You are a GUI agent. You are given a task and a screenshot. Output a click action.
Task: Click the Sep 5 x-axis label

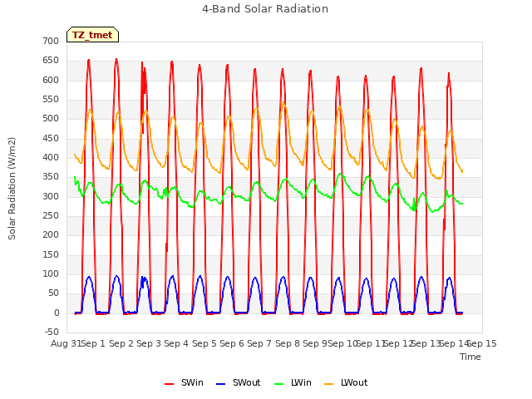pos(204,343)
